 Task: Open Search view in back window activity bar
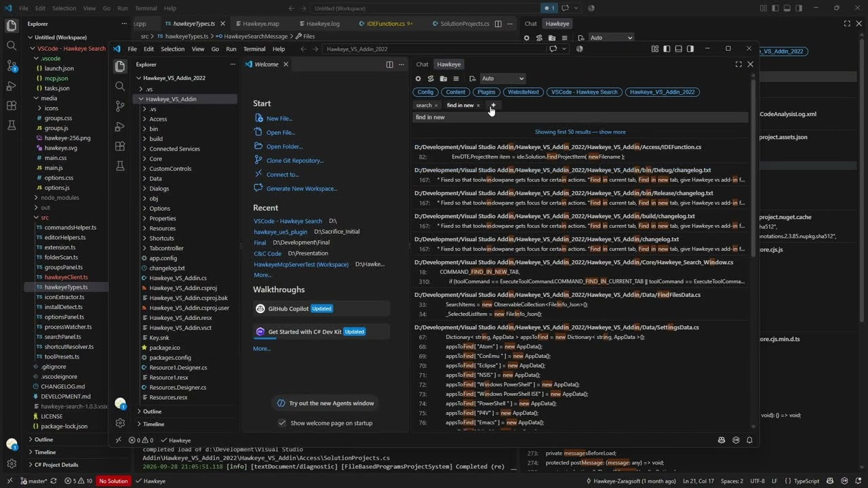12,45
